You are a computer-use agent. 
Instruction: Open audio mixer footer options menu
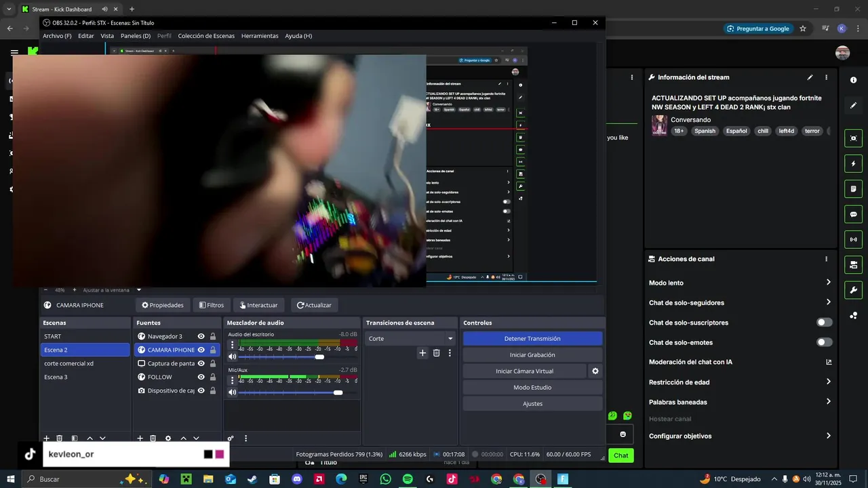coord(246,439)
